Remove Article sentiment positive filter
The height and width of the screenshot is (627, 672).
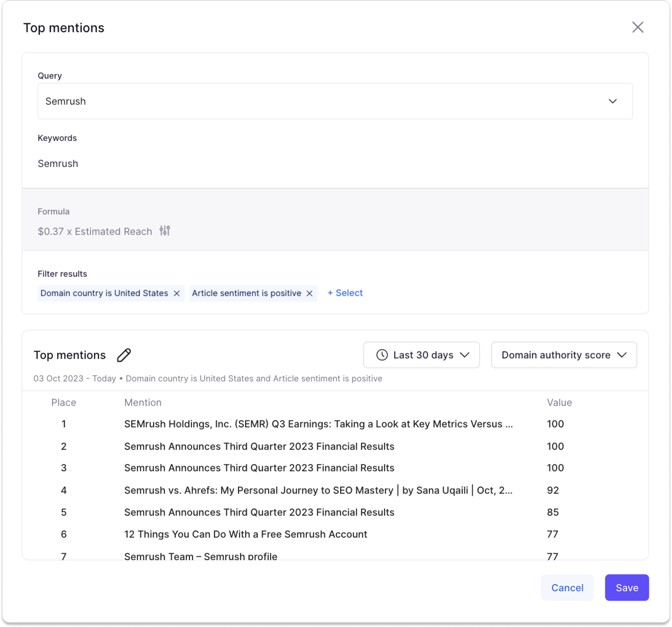[x=309, y=293]
